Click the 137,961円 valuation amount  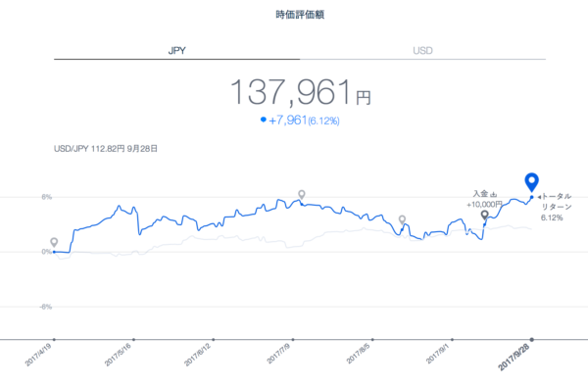[x=301, y=92]
